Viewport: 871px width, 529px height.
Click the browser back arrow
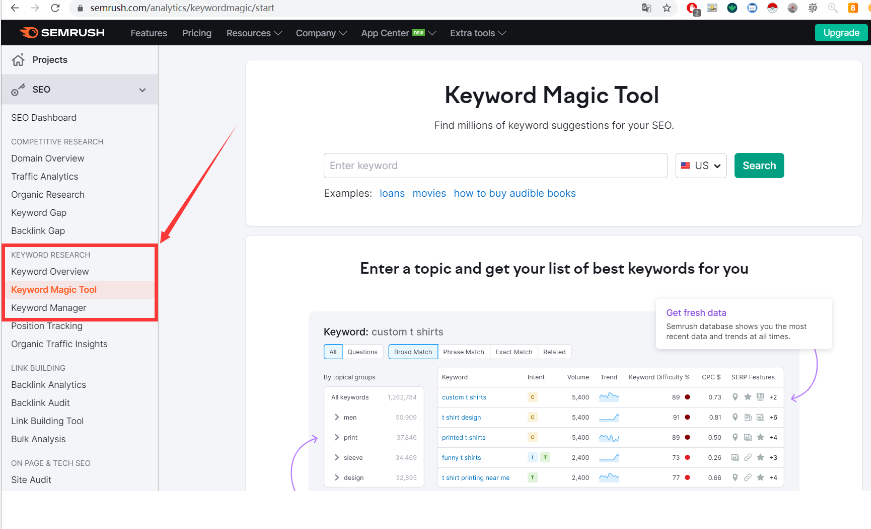click(11, 8)
